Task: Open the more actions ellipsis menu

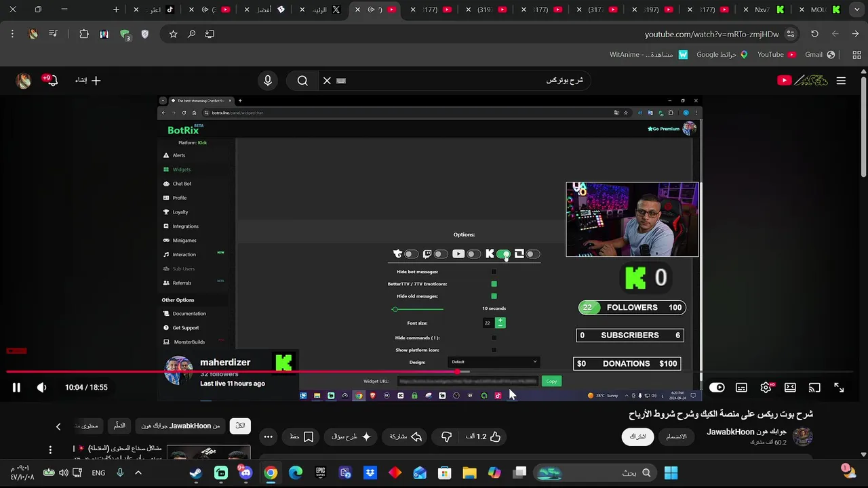Action: (269, 436)
